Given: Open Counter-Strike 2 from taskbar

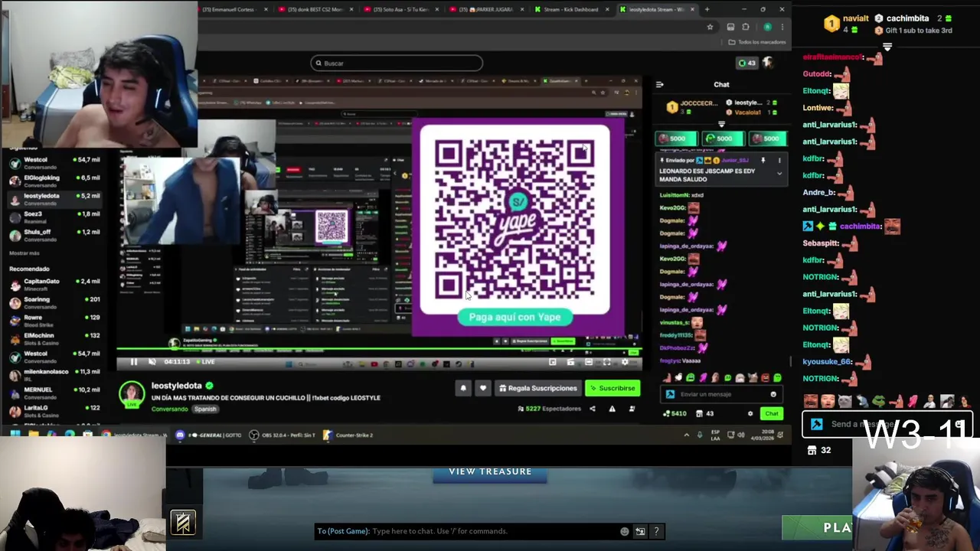Looking at the screenshot, I should click(348, 435).
